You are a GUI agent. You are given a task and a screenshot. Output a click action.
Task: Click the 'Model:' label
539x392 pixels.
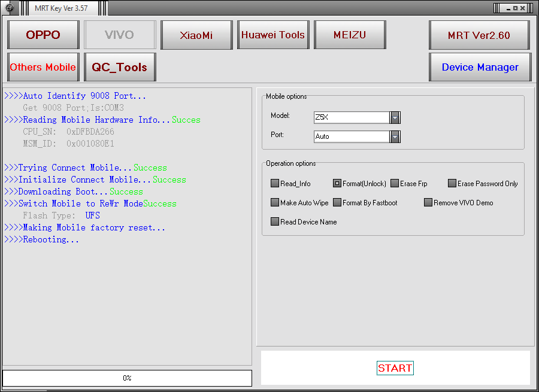280,116
